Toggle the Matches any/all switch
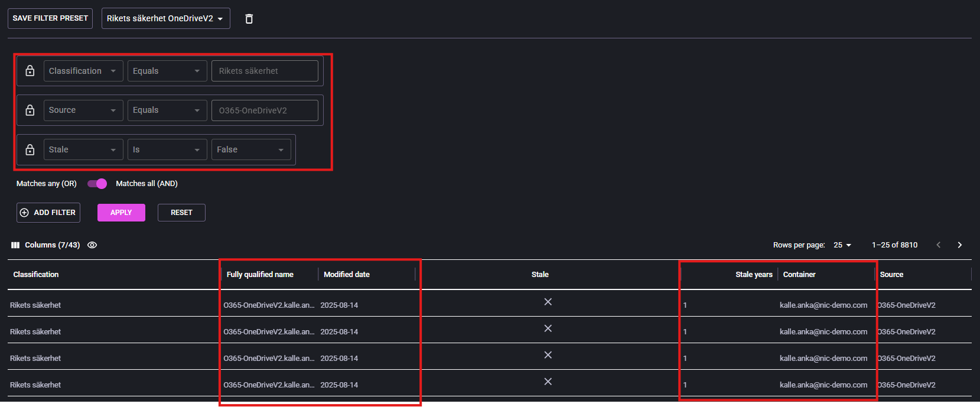980x407 pixels. coord(97,184)
